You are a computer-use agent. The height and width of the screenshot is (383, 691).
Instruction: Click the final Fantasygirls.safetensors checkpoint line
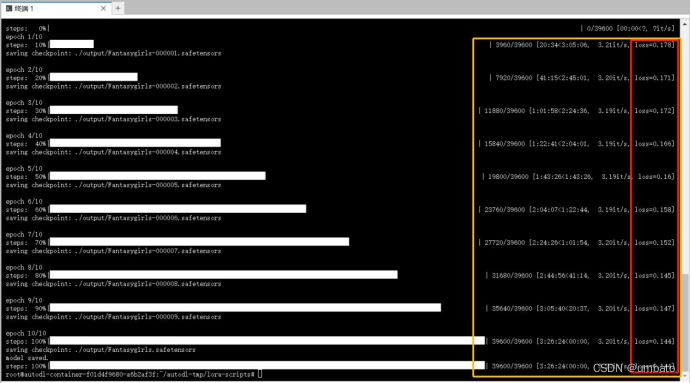click(100, 350)
